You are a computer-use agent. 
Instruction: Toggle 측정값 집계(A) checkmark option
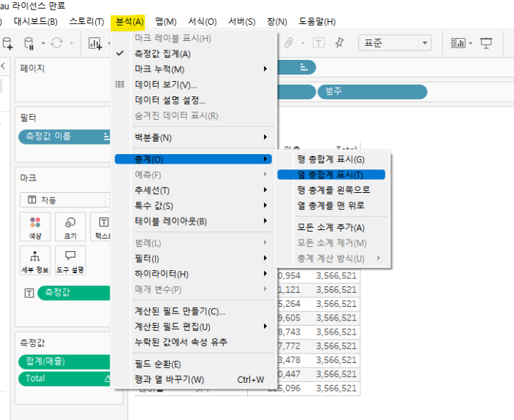click(x=162, y=53)
